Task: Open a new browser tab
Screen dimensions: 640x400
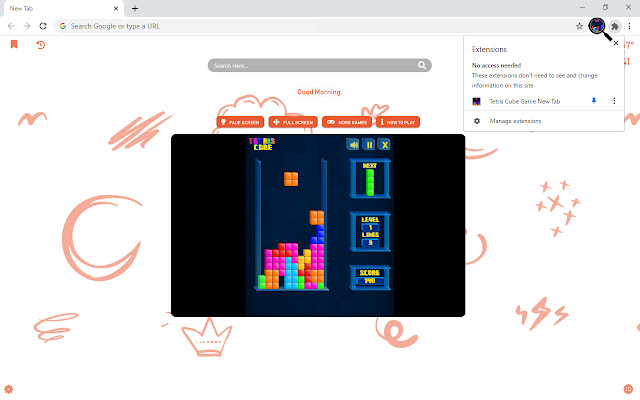Action: click(x=135, y=8)
